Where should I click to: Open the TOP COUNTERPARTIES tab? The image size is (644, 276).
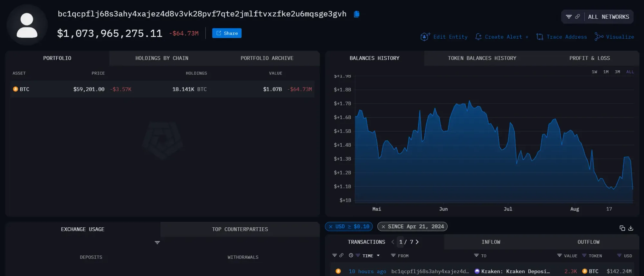[x=240, y=229]
